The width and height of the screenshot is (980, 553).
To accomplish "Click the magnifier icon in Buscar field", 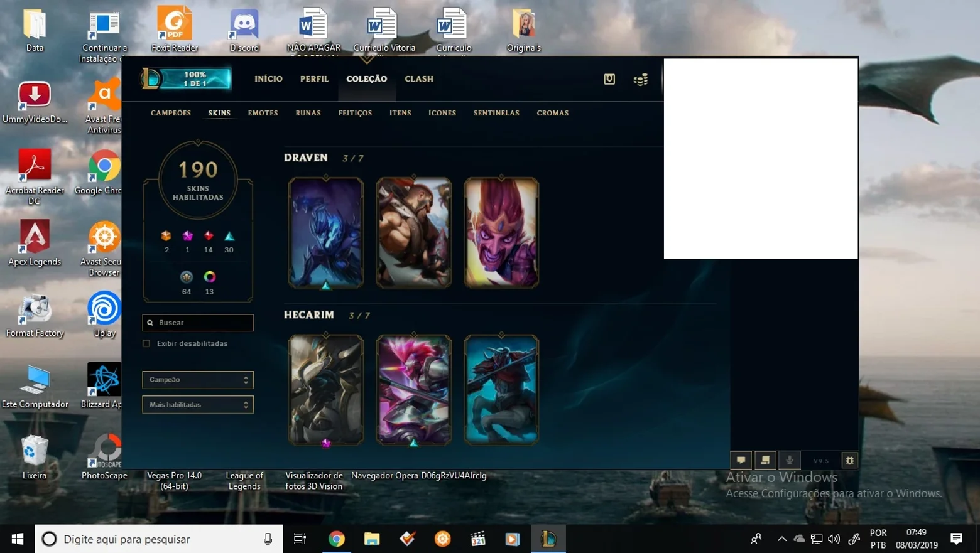I will pyautogui.click(x=150, y=323).
